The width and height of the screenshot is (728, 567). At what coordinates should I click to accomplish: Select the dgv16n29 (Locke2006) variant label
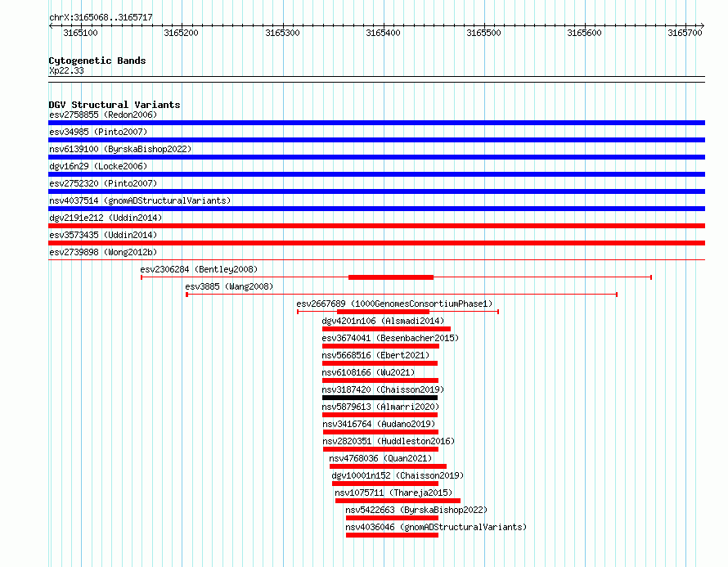pos(98,166)
